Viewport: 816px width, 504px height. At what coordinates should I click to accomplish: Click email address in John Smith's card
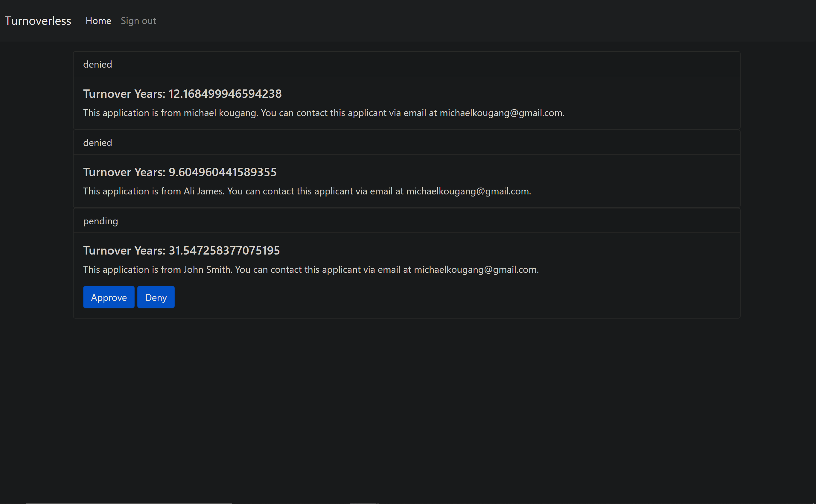pos(475,269)
